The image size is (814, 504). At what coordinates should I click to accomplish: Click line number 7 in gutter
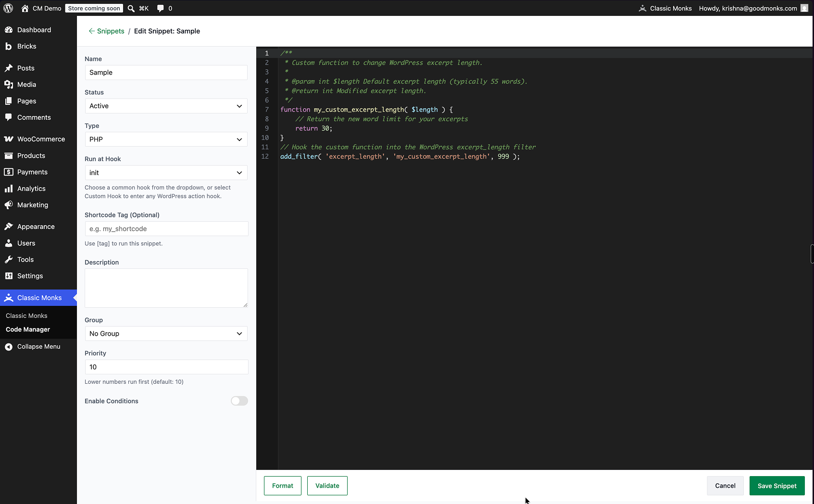[267, 110]
